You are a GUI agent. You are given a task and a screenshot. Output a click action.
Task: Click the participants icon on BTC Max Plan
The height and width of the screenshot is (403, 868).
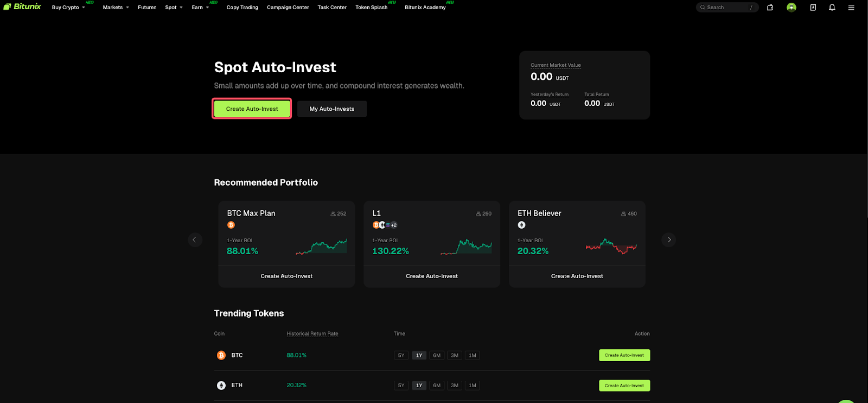333,214
